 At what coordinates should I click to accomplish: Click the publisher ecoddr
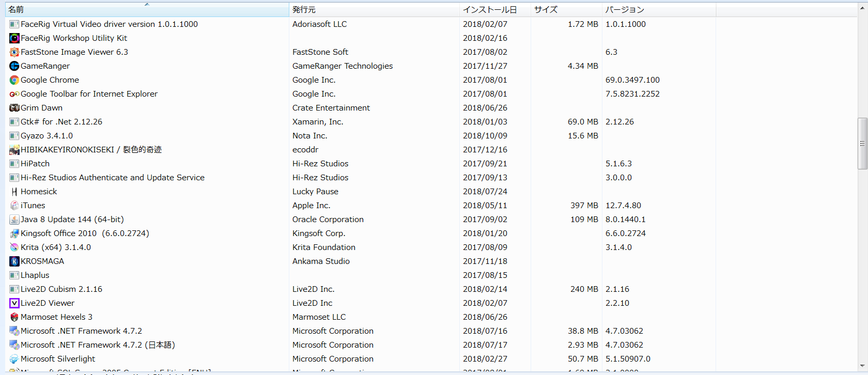(305, 150)
